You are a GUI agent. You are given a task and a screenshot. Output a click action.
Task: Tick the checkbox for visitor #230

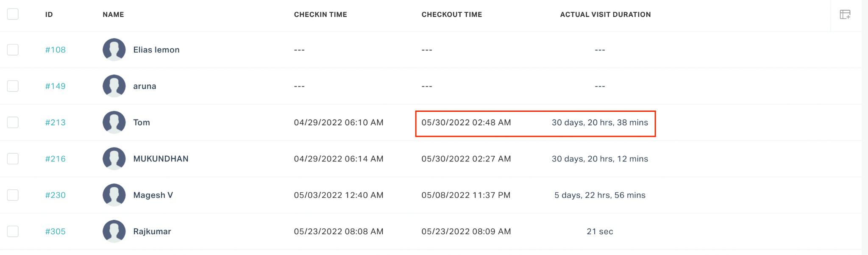(x=13, y=195)
